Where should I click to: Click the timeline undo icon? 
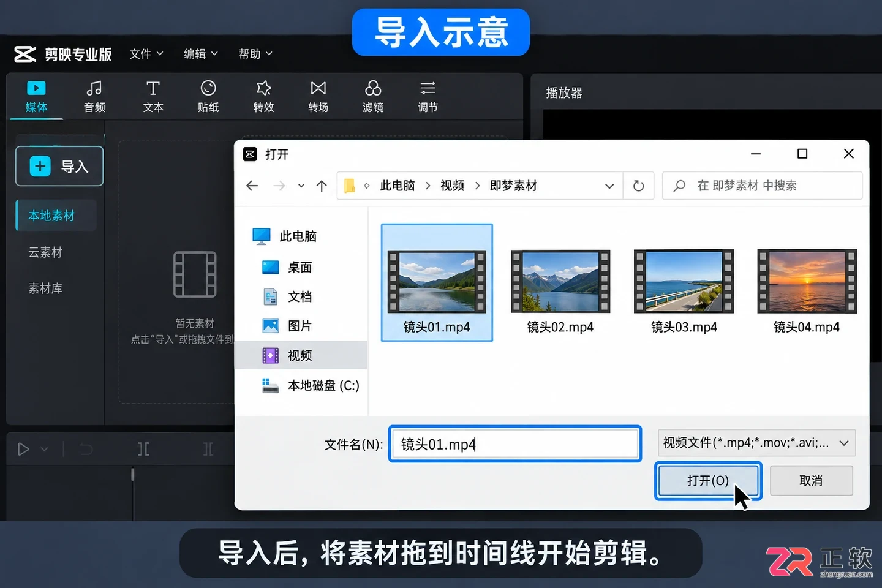click(x=86, y=450)
